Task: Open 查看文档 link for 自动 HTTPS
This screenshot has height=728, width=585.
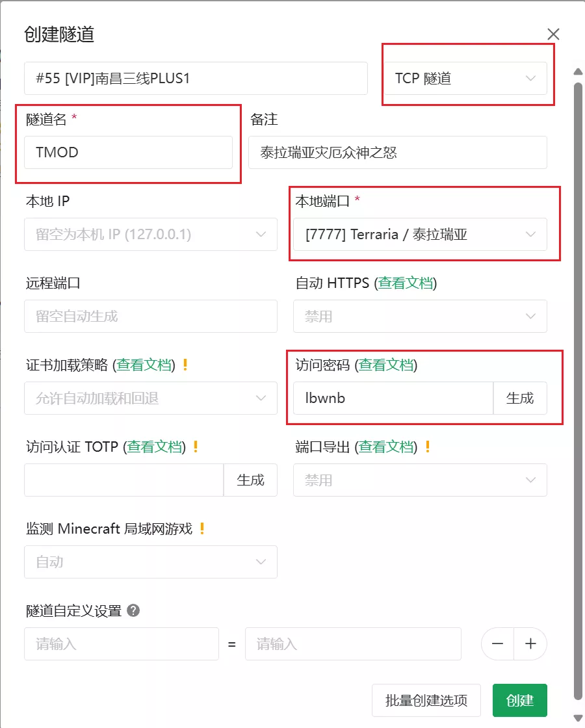Action: pos(406,283)
